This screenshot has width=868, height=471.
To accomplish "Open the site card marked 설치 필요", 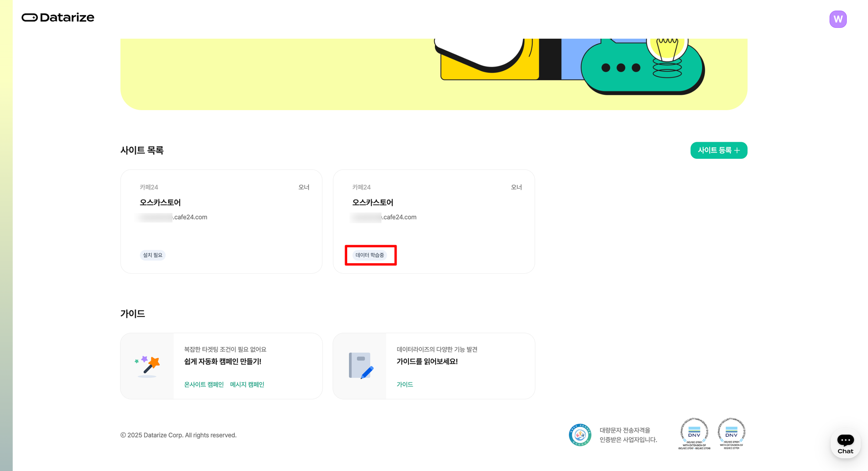I will tap(221, 221).
